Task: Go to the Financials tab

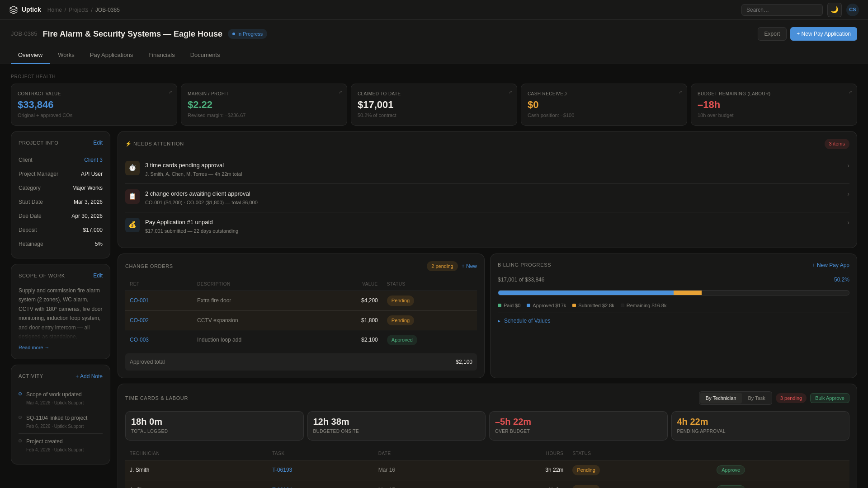Action: tap(161, 55)
